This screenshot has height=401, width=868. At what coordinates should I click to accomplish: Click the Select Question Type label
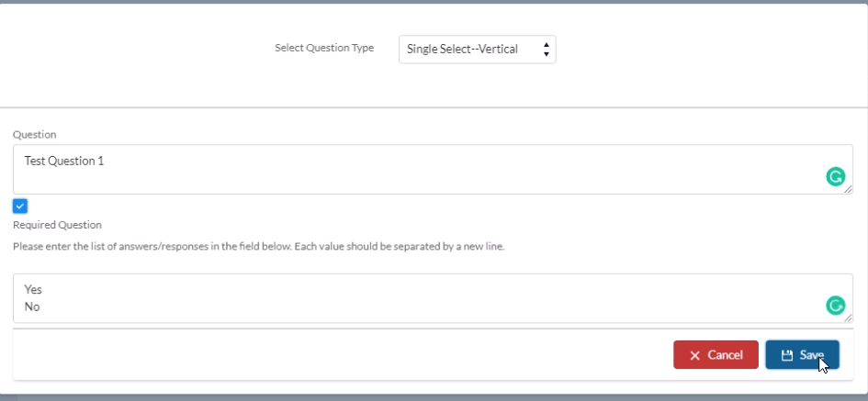tap(324, 48)
